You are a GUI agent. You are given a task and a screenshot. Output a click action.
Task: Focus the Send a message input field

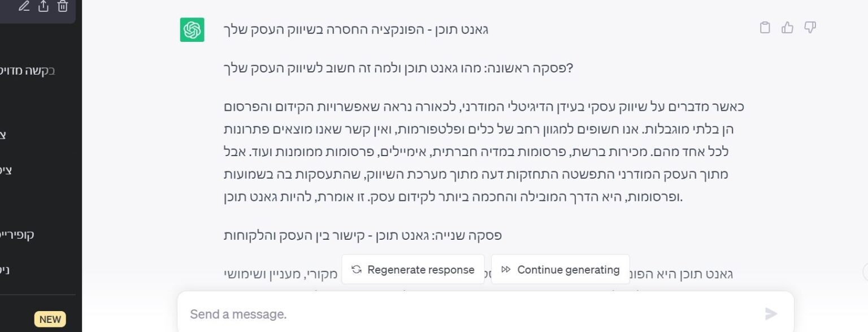tap(396, 314)
